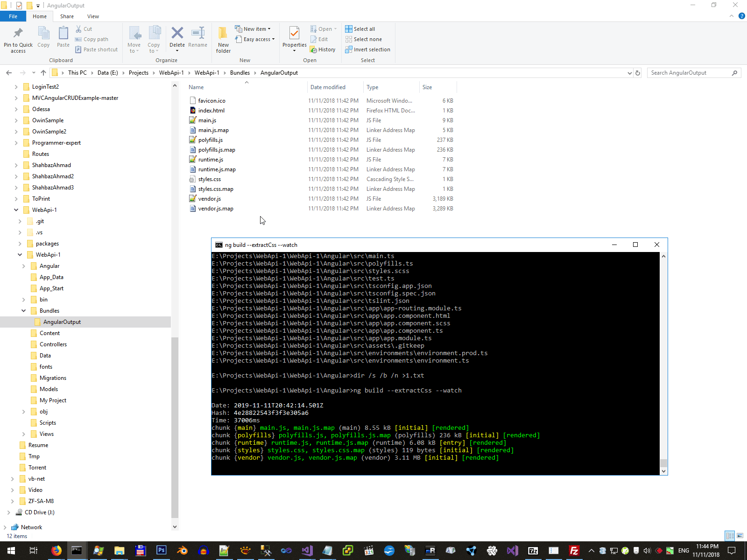This screenshot has width=747, height=560.
Task: Switch to details view layout
Action: 730,536
